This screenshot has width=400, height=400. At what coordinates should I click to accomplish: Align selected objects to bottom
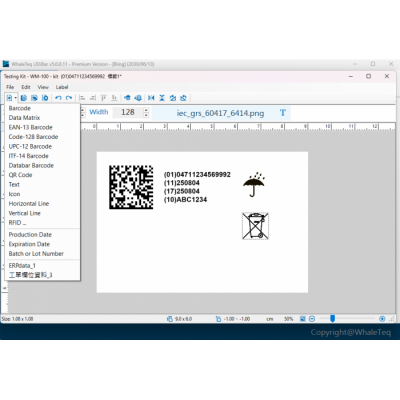(x=114, y=98)
